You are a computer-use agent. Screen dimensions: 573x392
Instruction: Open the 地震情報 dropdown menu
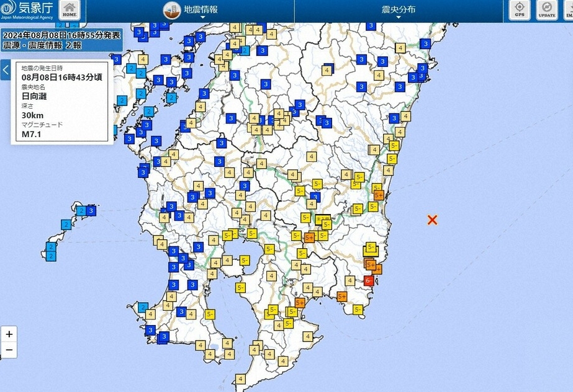tap(201, 10)
